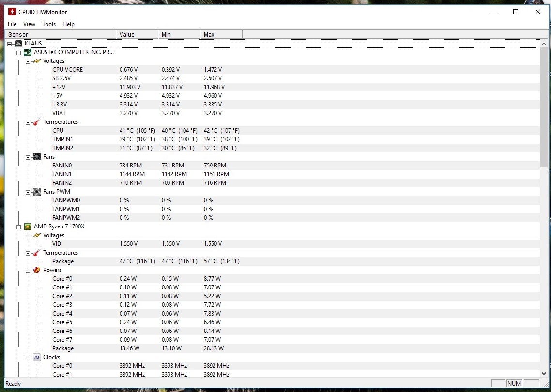Screen dimensions: 551x392
Task: Collapse the motherboard Temperatures group
Action: point(28,122)
